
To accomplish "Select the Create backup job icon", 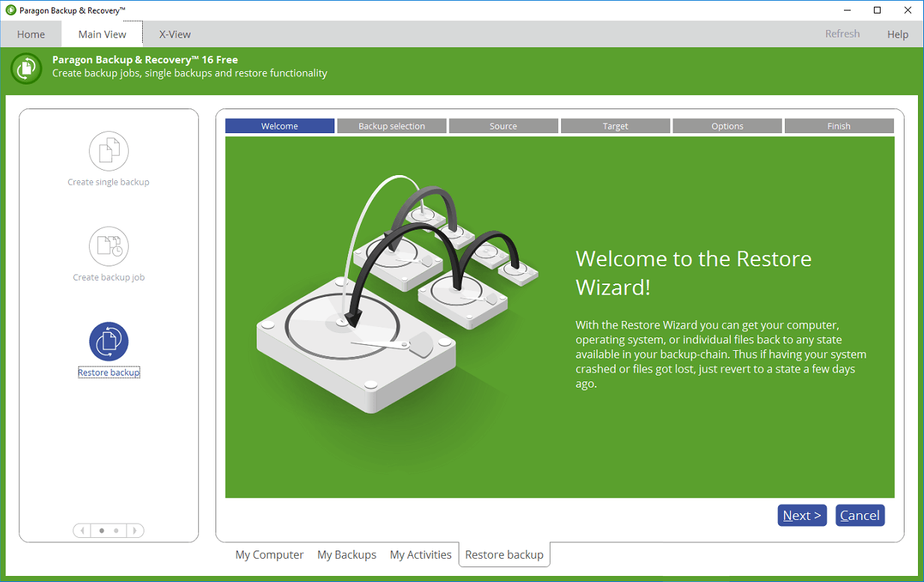I will coord(108,246).
